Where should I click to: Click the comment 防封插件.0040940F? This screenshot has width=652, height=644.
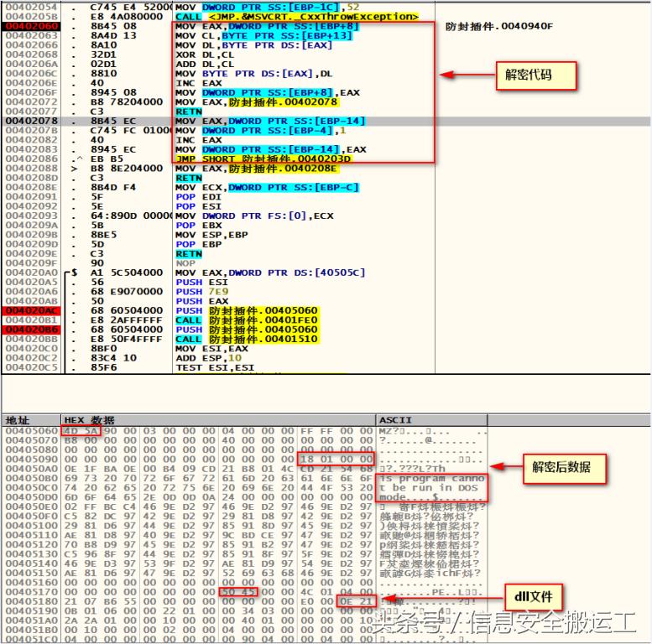point(499,27)
